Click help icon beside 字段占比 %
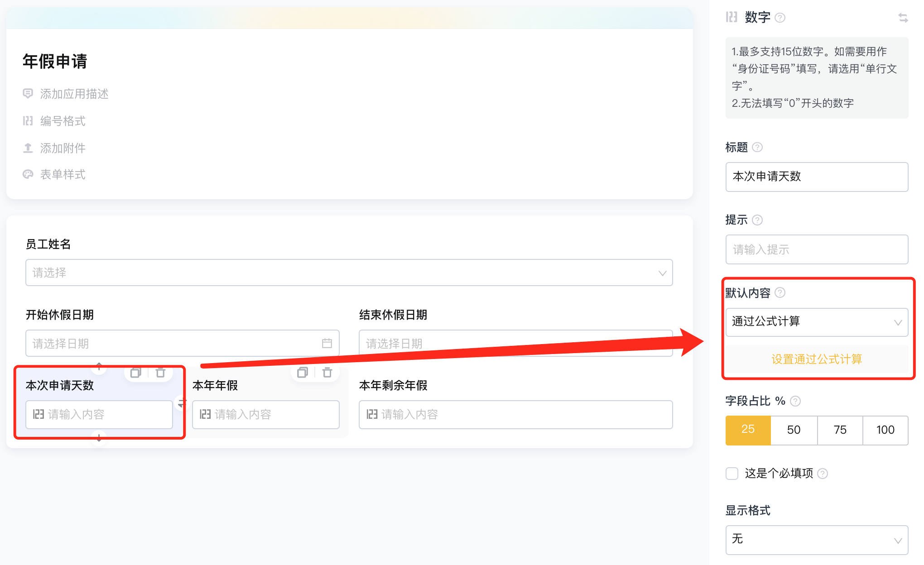Screen dimensions: 924x565 (x=795, y=401)
